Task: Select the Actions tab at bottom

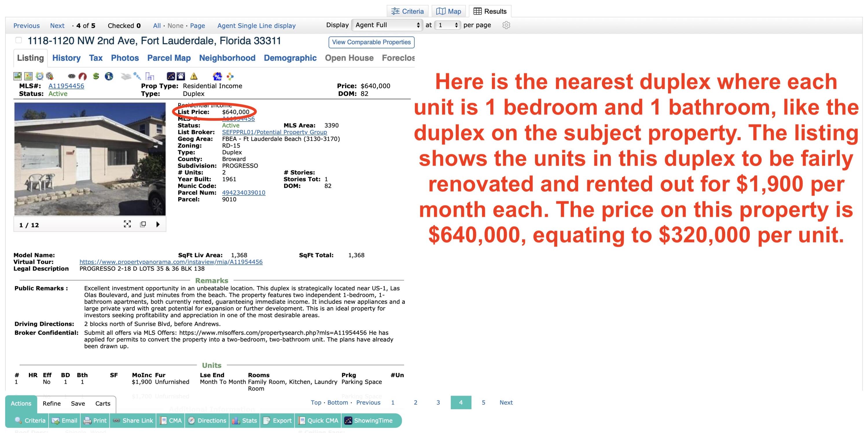Action: (21, 403)
